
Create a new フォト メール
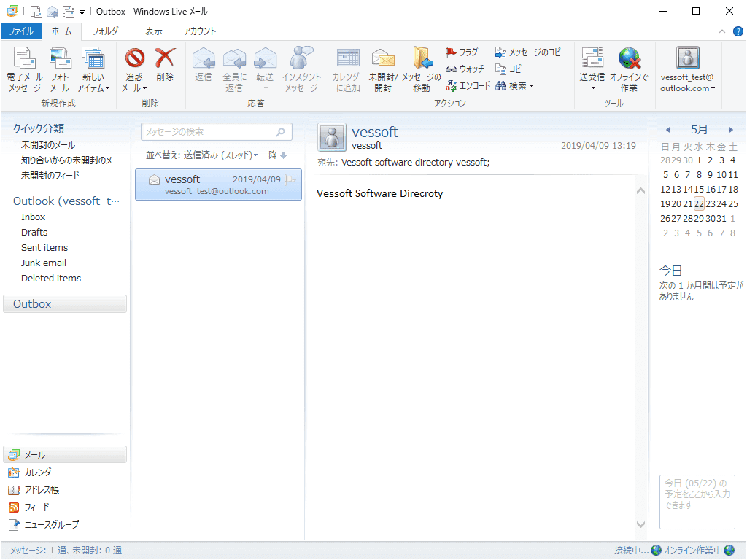click(x=60, y=69)
